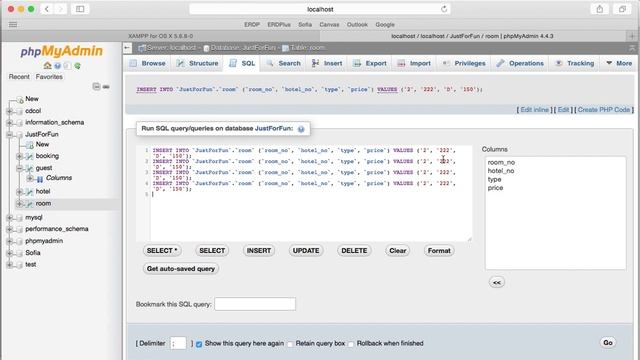Image resolution: width=640 pixels, height=360 pixels.
Task: Expand the booking table node
Action: tap(19, 156)
